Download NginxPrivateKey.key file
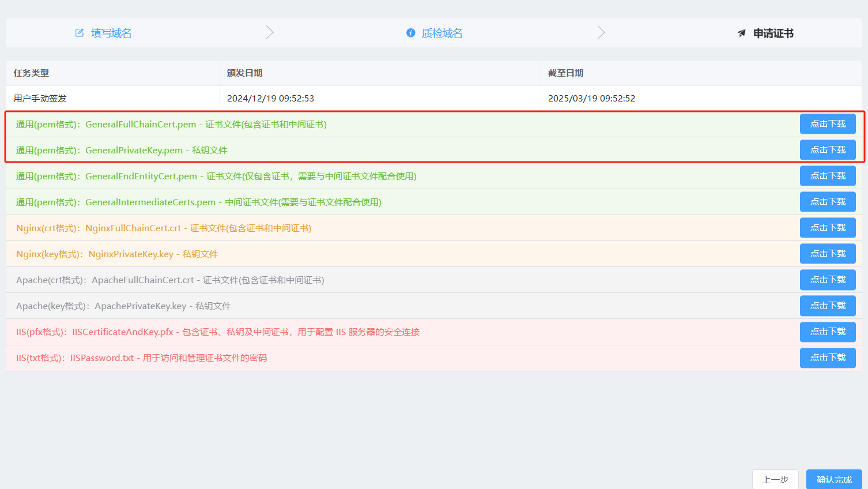Image resolution: width=868 pixels, height=489 pixels. pos(827,254)
